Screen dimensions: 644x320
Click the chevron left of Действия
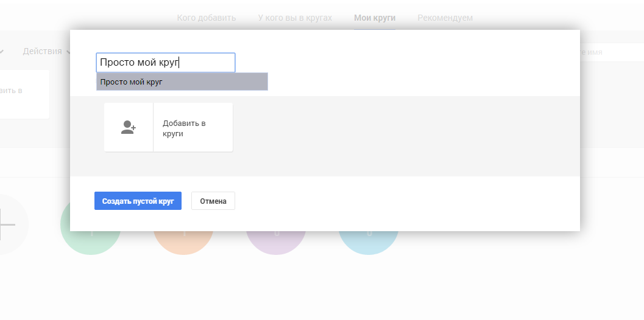(2, 52)
